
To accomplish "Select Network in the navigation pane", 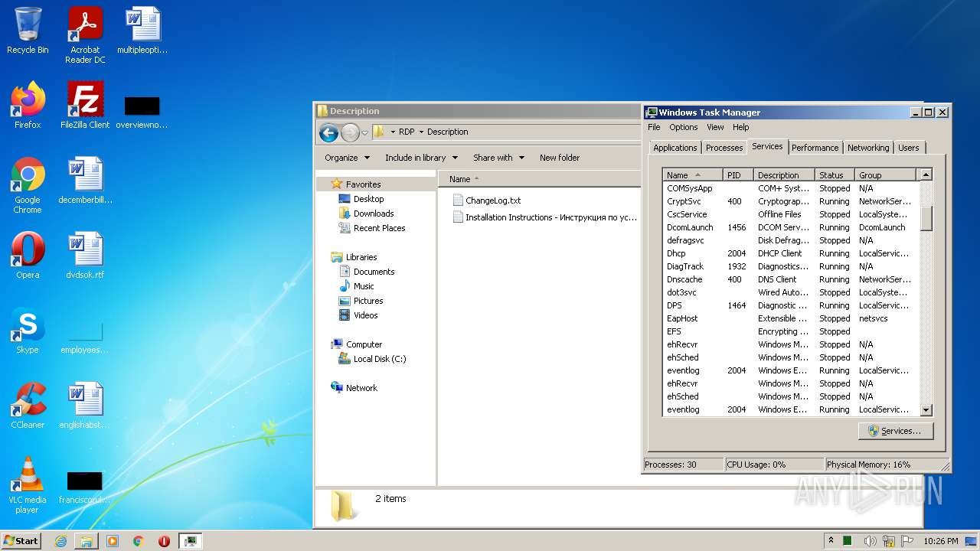I will tap(361, 388).
